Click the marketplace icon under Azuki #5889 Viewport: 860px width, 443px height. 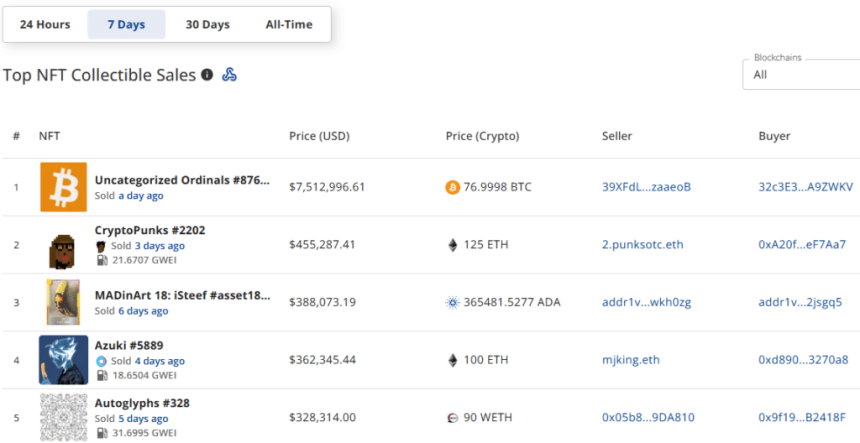[x=101, y=361]
